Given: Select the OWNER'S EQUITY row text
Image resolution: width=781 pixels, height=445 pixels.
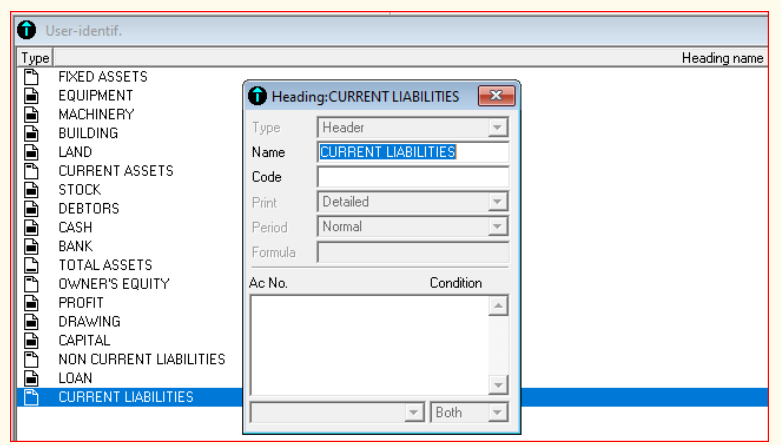Looking at the screenshot, I should pos(114,284).
